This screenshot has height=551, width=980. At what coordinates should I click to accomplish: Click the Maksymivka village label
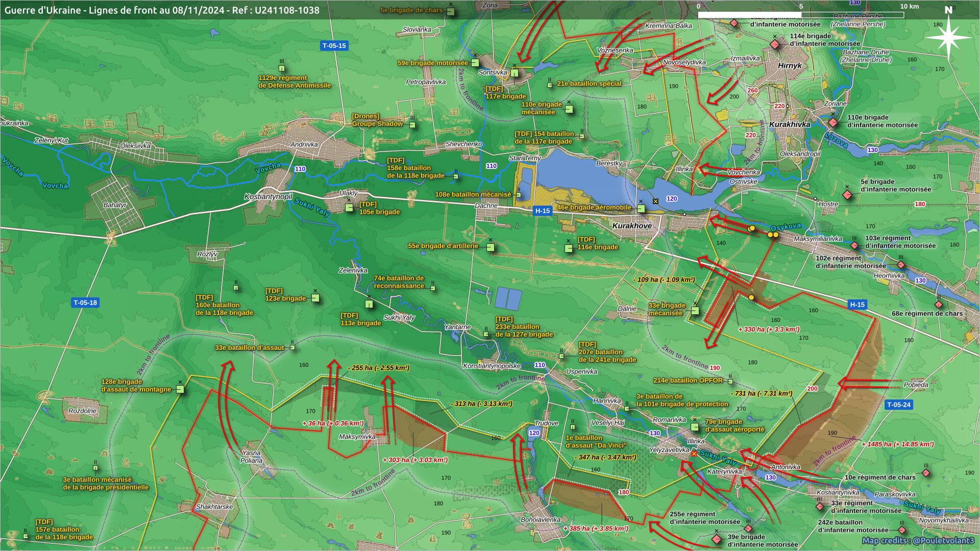(x=357, y=437)
